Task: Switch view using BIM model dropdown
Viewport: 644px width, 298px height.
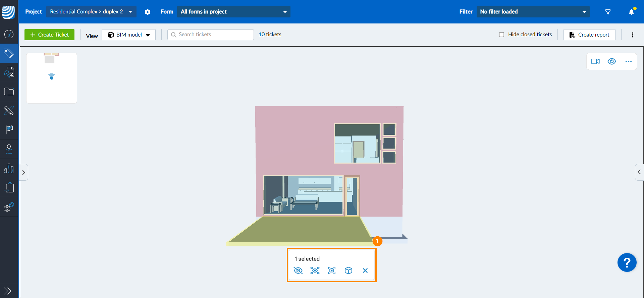Action: [129, 35]
